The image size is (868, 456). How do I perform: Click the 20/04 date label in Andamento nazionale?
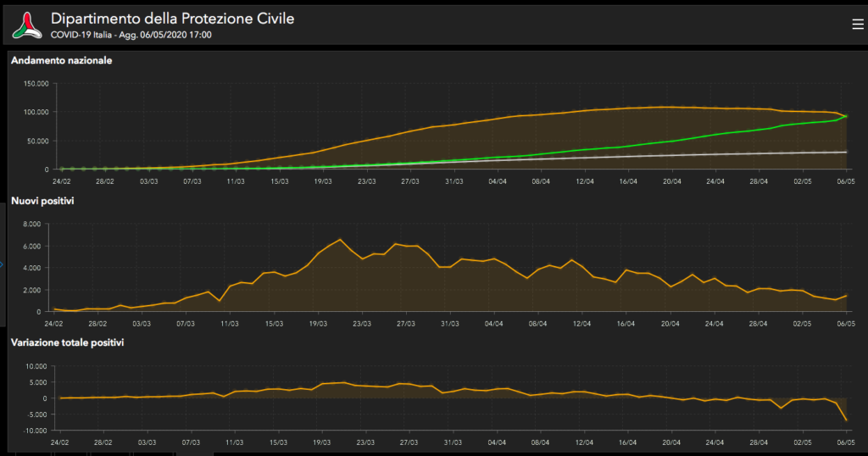click(x=672, y=181)
